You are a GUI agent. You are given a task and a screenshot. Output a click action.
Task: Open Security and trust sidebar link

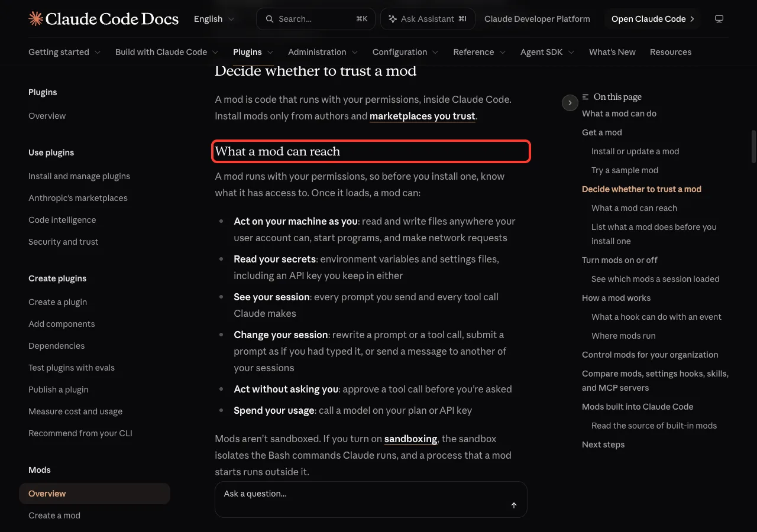[x=63, y=242]
